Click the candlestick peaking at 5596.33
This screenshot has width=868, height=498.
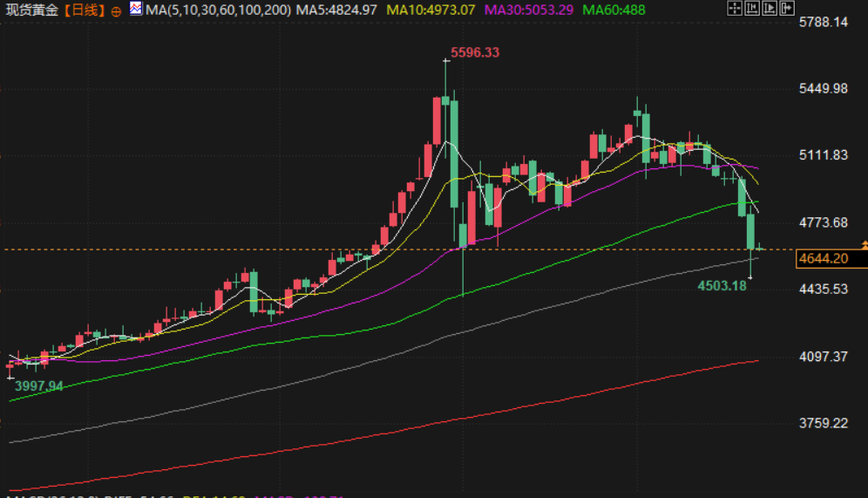click(445, 99)
